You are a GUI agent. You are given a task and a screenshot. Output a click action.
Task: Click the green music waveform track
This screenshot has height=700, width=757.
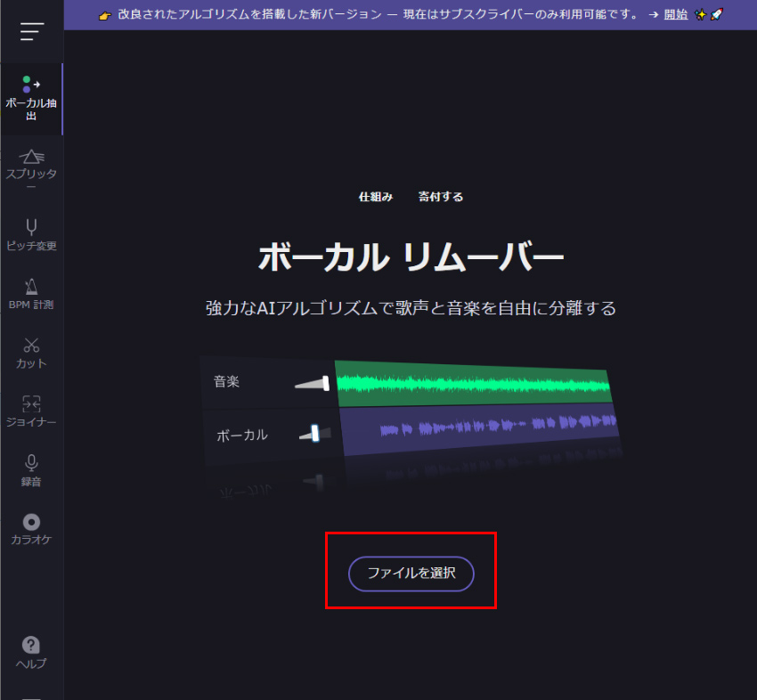[x=472, y=383]
